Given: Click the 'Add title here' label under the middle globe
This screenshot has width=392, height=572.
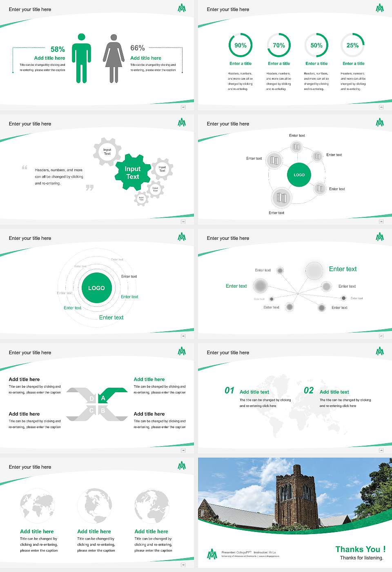Looking at the screenshot, I should pos(94,532).
